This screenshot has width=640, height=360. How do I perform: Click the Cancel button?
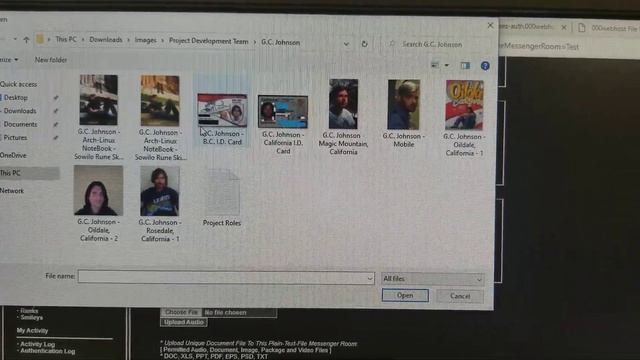(x=460, y=296)
